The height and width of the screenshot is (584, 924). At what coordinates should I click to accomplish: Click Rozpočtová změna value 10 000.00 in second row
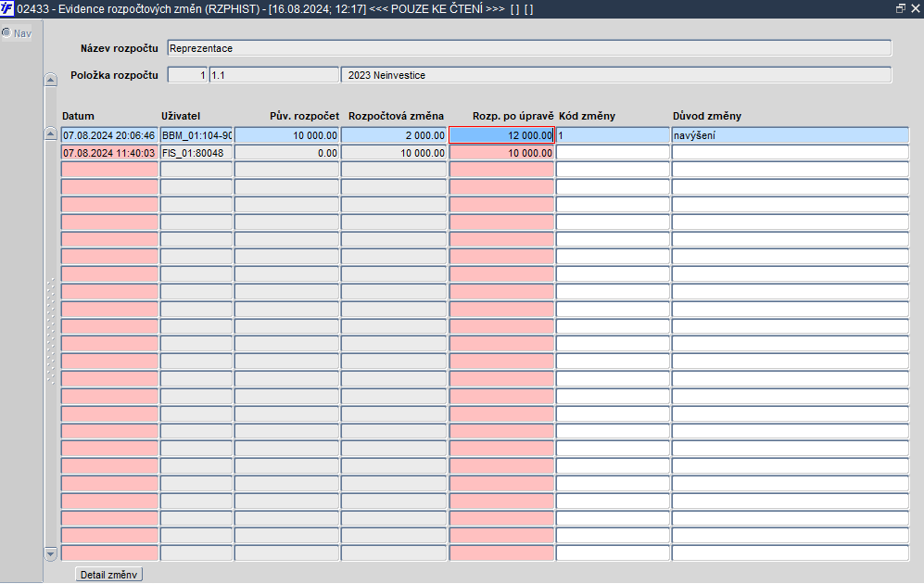[x=394, y=153]
